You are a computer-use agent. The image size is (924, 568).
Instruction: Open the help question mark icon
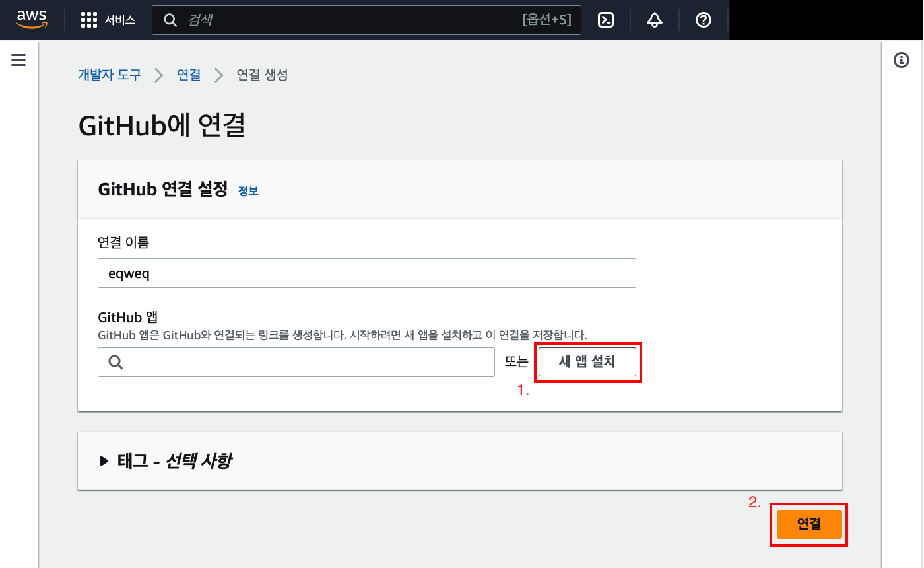point(703,20)
